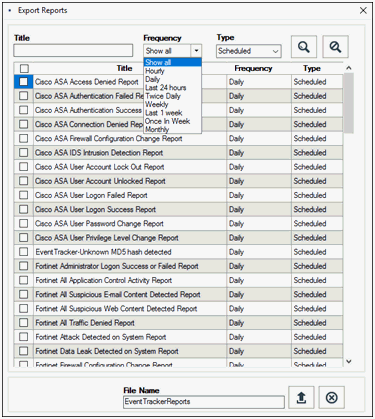The height and width of the screenshot is (419, 375).
Task: Click the clear search magnifier icon
Action: point(335,47)
